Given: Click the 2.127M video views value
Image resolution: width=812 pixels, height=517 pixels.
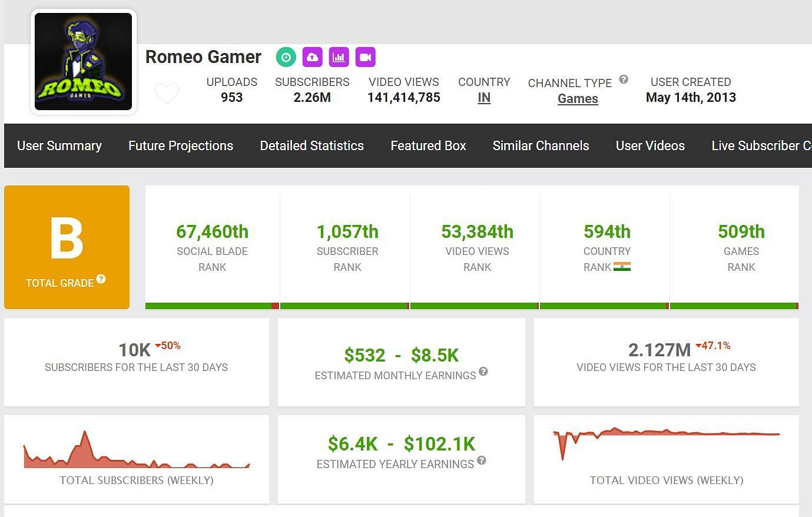Looking at the screenshot, I should pyautogui.click(x=659, y=350).
